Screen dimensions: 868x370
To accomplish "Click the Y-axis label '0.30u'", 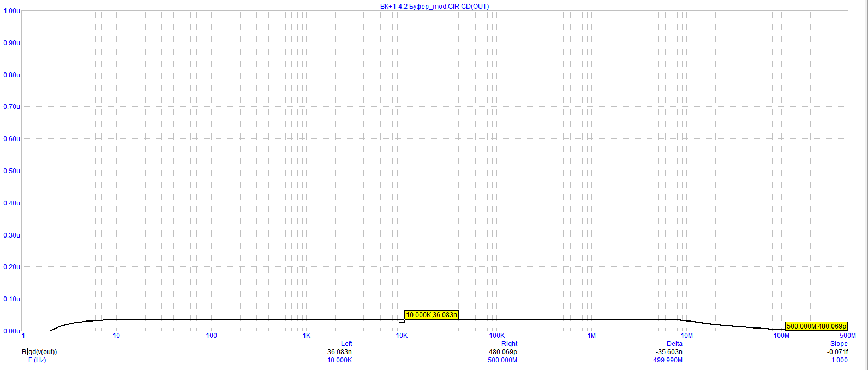I will pyautogui.click(x=11, y=235).
